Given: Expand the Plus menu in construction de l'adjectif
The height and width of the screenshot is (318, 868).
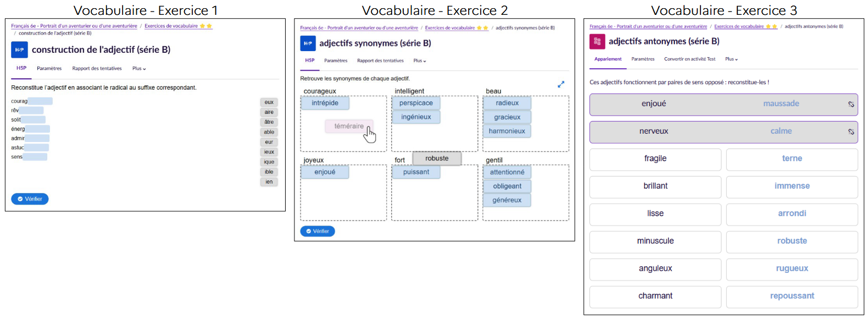Looking at the screenshot, I should pos(139,69).
